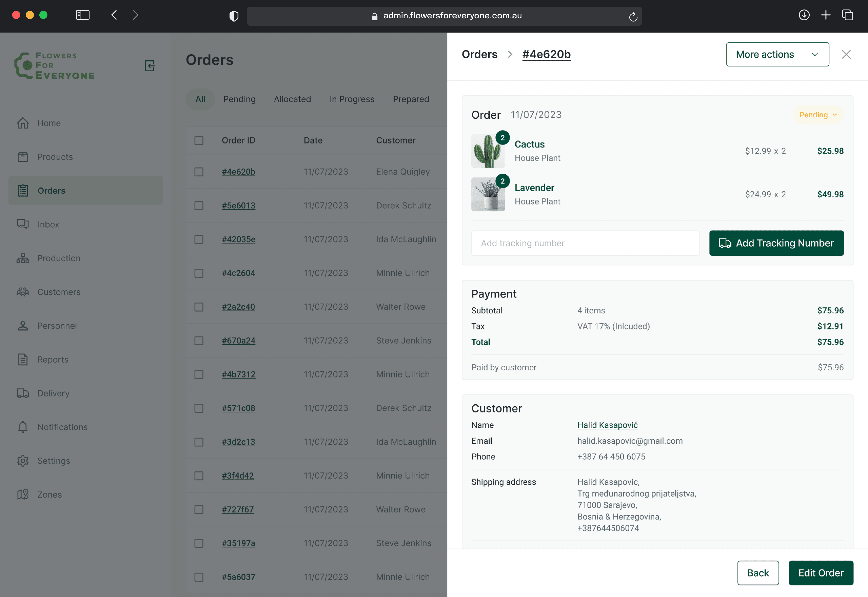Open Notifications bell icon in sidebar
This screenshot has width=868, height=597.
coord(23,427)
